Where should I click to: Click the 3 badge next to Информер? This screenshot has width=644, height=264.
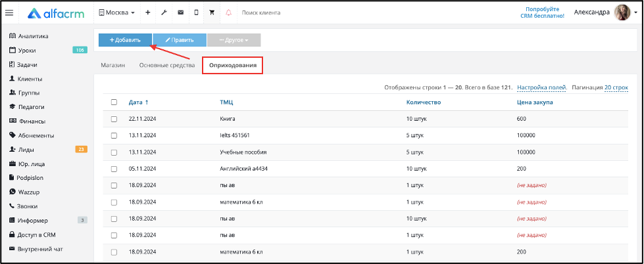(x=82, y=221)
